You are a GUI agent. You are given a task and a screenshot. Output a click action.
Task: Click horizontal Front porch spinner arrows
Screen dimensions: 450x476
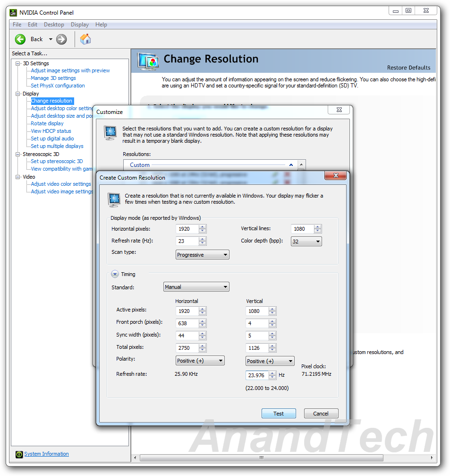[202, 323]
